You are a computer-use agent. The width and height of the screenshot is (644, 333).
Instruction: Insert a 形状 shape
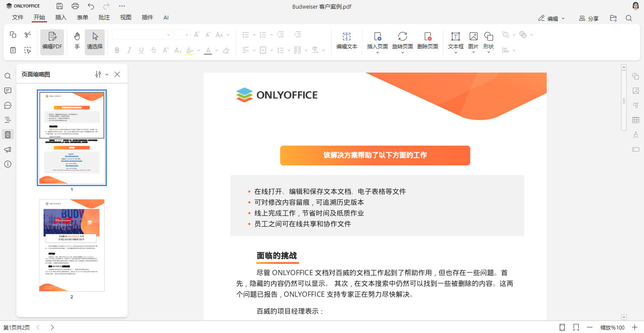click(489, 36)
